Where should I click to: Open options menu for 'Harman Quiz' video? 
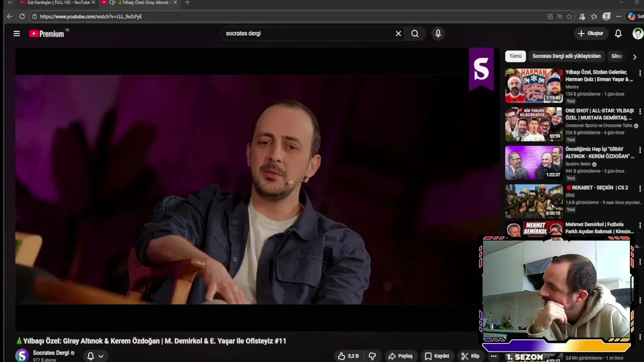640,73
